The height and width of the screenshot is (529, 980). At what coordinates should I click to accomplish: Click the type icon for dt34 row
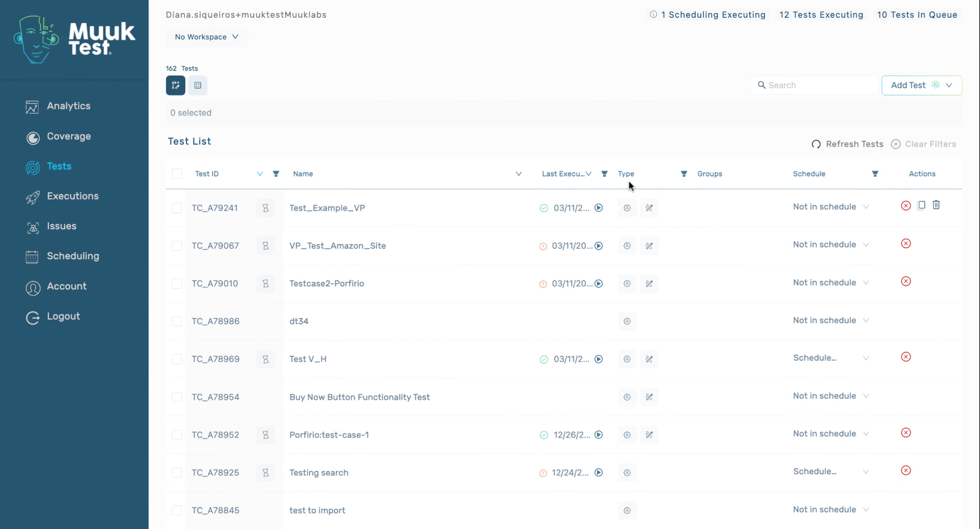pyautogui.click(x=627, y=321)
